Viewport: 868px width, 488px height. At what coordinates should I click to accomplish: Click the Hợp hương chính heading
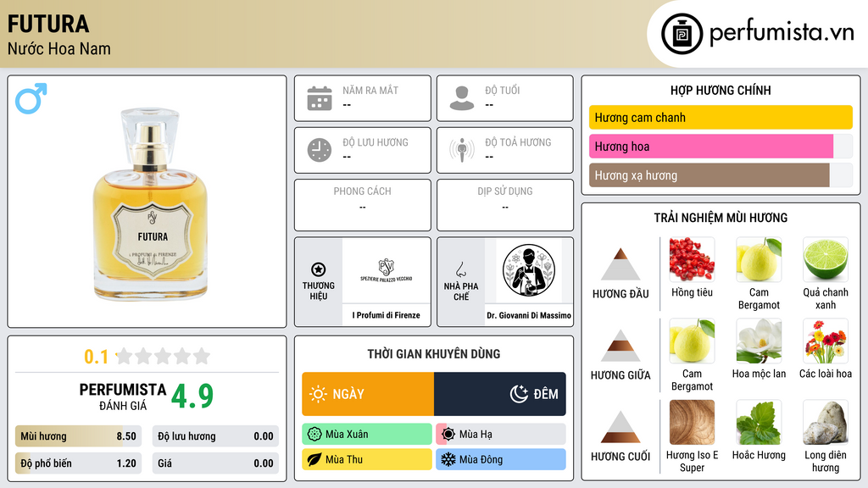[721, 90]
